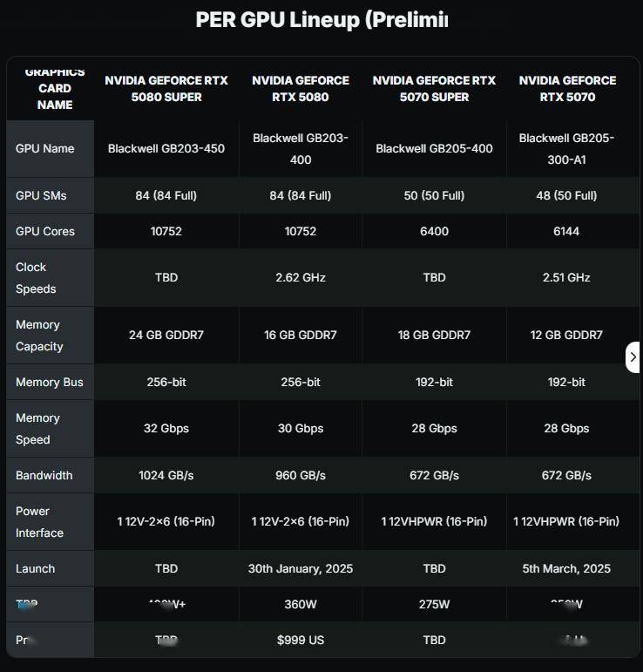Viewport: 643px width, 672px height.
Task: Click the $999 US price cell
Action: (x=301, y=640)
